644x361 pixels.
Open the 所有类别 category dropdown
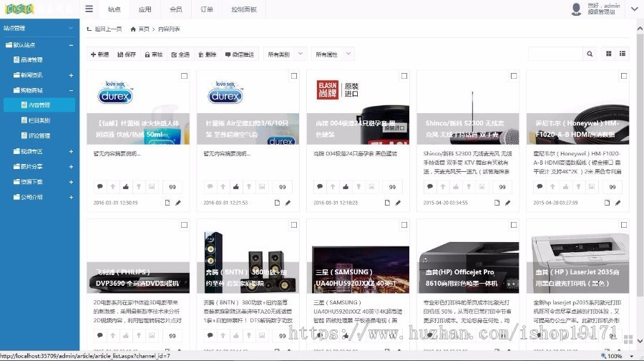[285, 54]
